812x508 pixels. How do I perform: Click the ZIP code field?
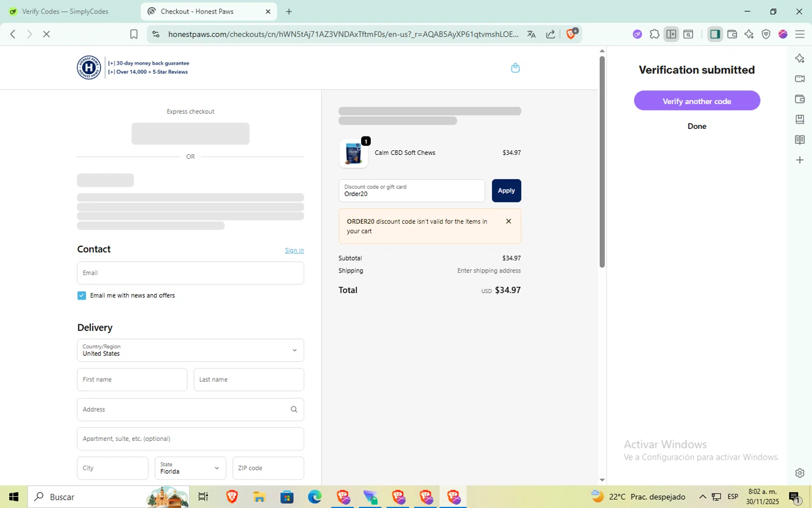(268, 468)
